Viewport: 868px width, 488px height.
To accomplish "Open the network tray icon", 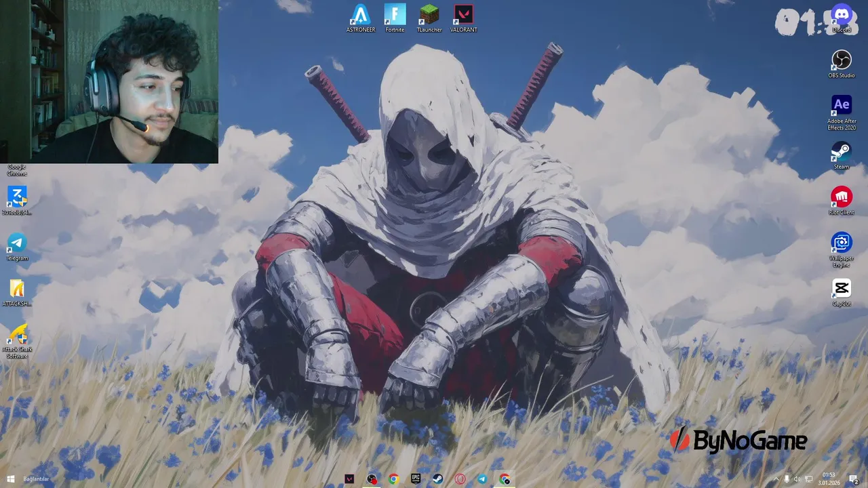I will point(808,479).
